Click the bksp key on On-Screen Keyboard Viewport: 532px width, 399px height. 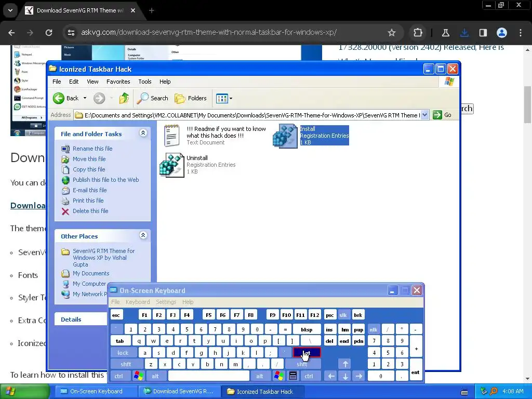click(x=307, y=329)
